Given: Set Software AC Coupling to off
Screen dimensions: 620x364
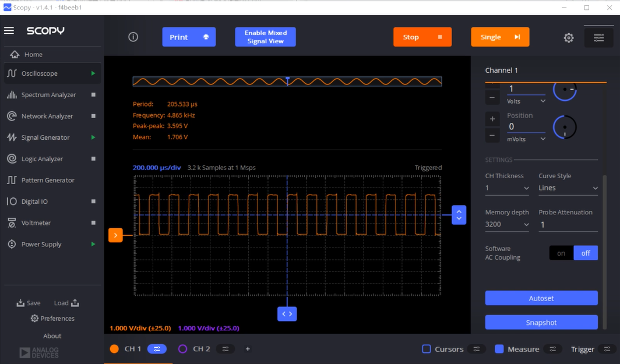Looking at the screenshot, I should click(586, 253).
